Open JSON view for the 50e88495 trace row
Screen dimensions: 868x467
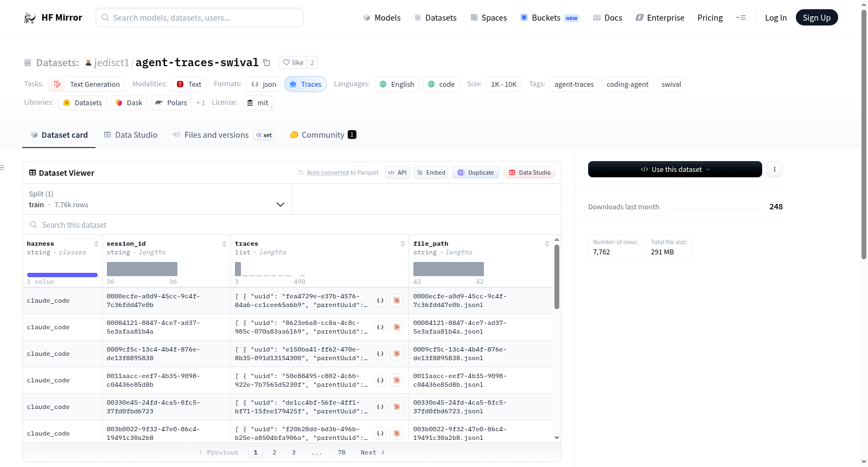(x=380, y=380)
